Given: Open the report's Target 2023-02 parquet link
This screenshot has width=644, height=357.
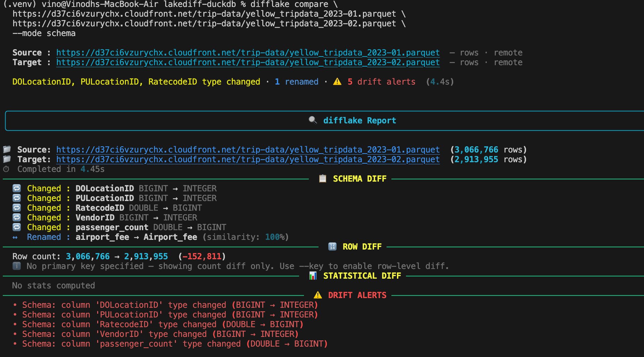Looking at the screenshot, I should point(248,159).
